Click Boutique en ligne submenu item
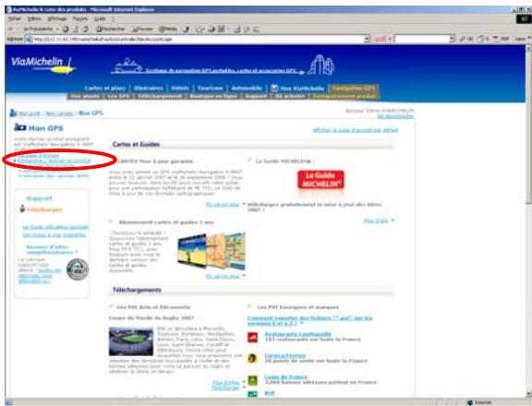 pyautogui.click(x=213, y=96)
